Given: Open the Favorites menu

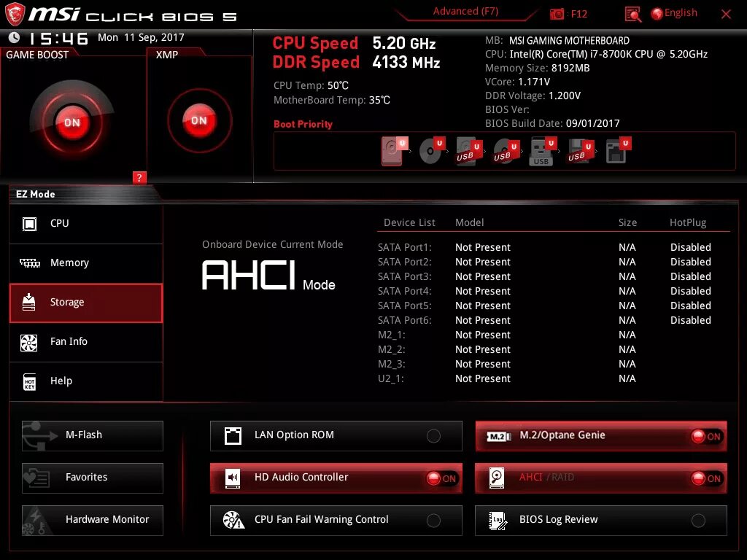Looking at the screenshot, I should click(x=93, y=478).
